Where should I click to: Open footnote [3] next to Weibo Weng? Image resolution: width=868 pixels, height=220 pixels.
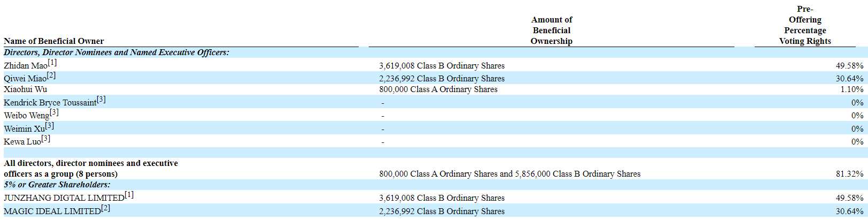pyautogui.click(x=54, y=112)
